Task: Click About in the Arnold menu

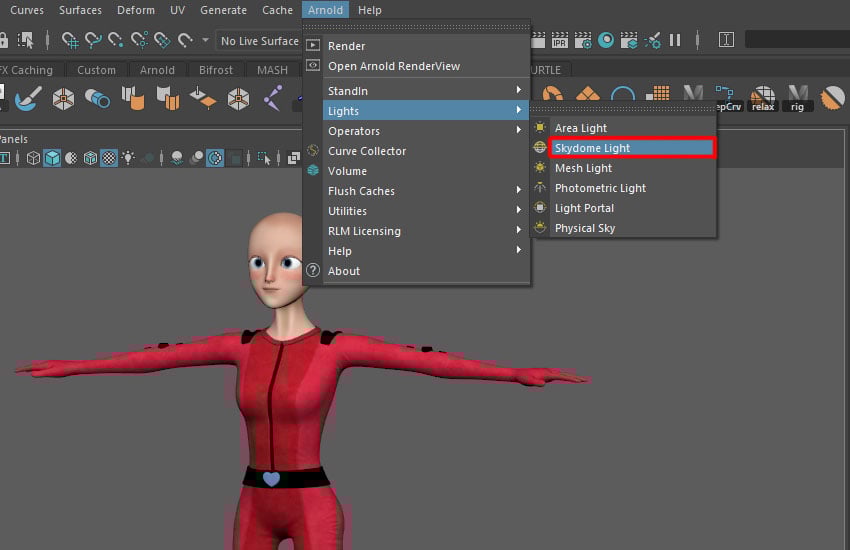Action: coord(343,271)
